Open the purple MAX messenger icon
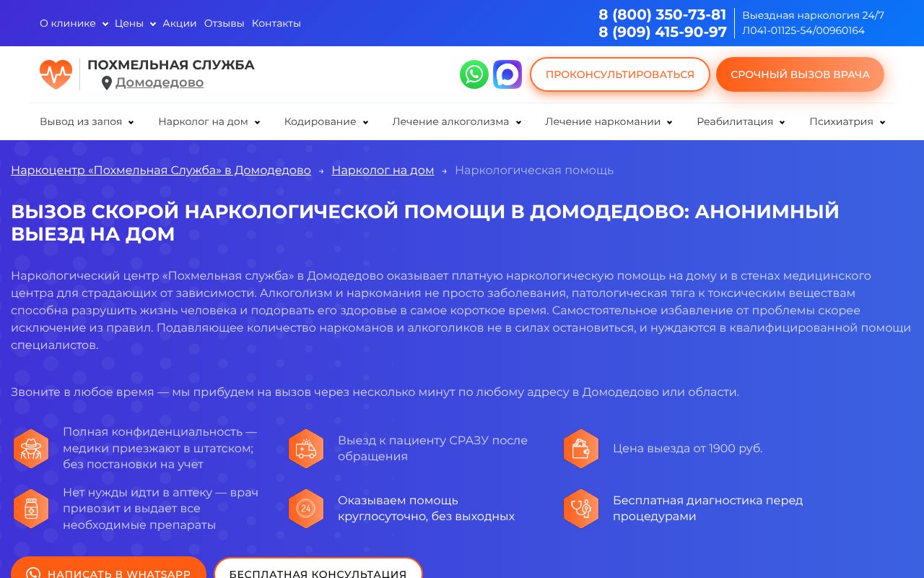This screenshot has height=578, width=924. point(507,74)
